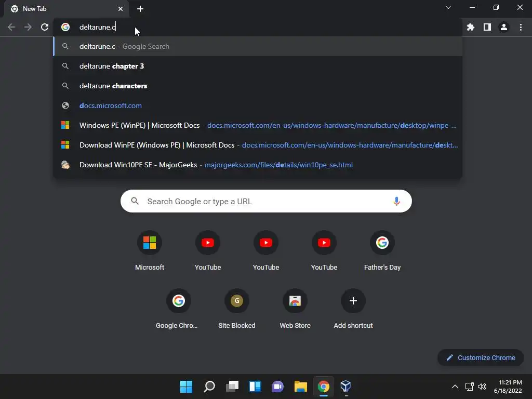Image resolution: width=532 pixels, height=399 pixels.
Task: Open the Windows Start button
Action: point(186,387)
